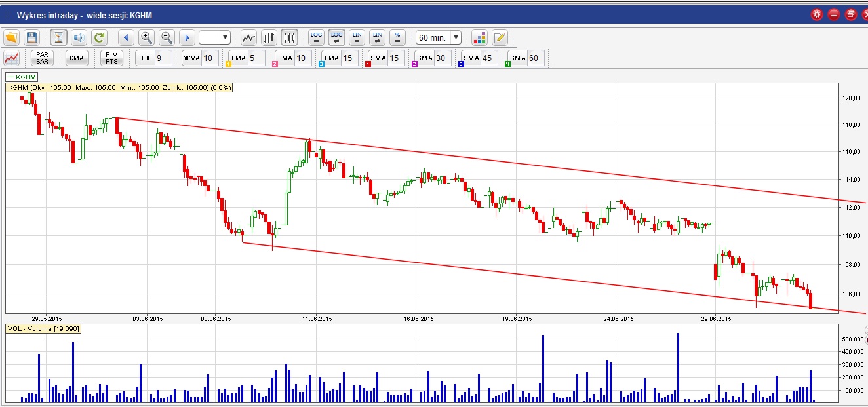Save the chart with the floppy disk icon
The width and height of the screenshot is (868, 407).
[x=31, y=37]
